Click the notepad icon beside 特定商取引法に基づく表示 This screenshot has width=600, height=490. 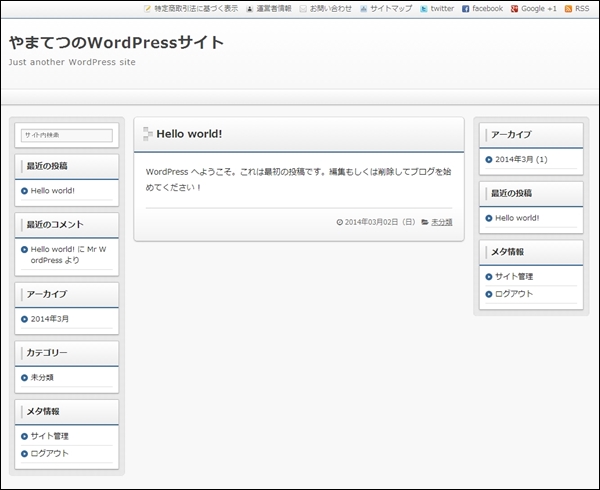(x=147, y=8)
